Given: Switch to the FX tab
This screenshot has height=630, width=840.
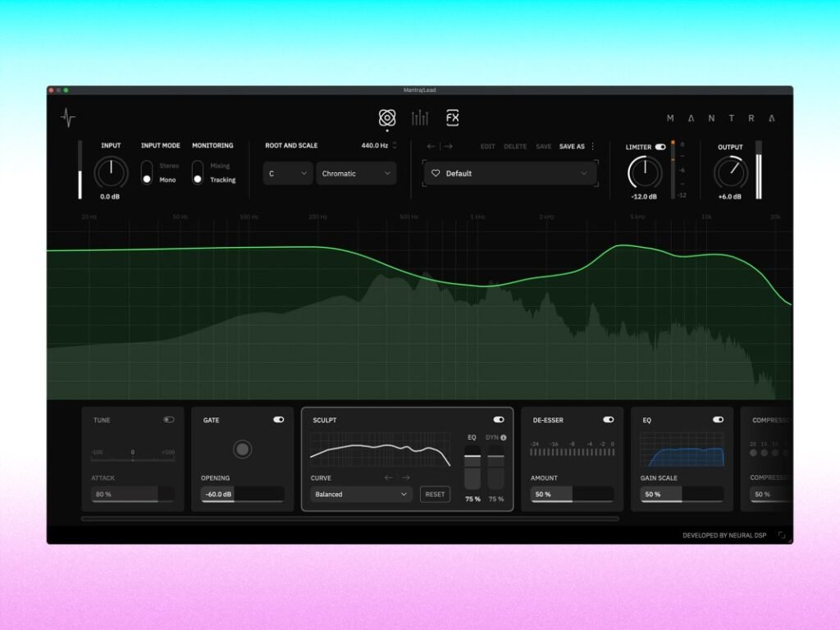Looking at the screenshot, I should pyautogui.click(x=451, y=117).
